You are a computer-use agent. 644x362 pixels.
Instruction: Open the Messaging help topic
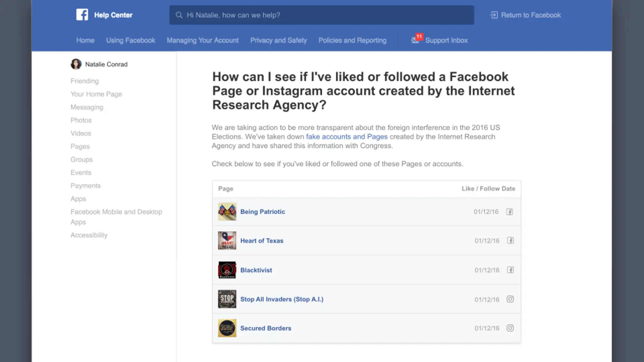click(87, 107)
